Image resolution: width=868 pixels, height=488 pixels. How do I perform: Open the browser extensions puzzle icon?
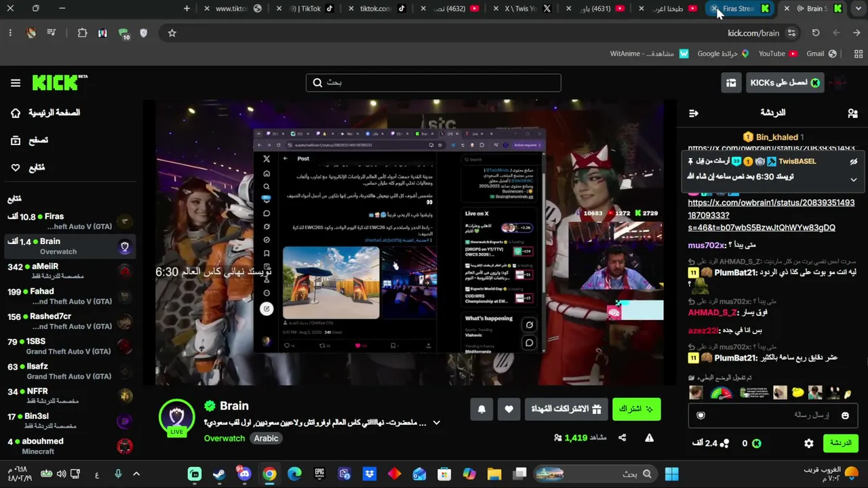click(x=82, y=33)
